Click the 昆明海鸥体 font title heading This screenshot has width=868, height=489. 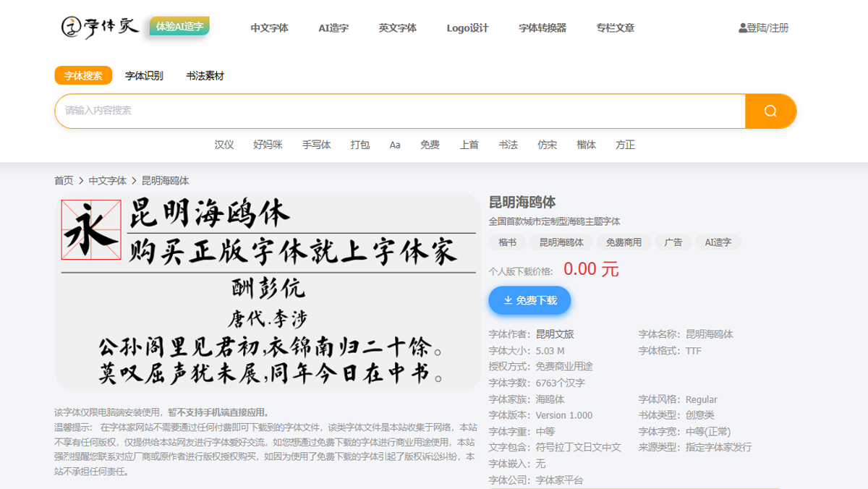(x=522, y=203)
